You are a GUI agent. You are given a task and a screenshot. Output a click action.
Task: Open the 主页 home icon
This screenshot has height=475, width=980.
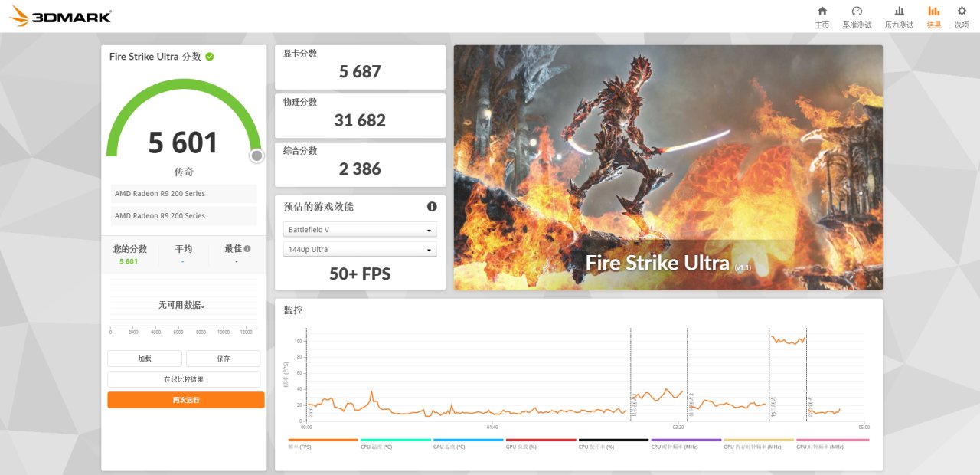[x=822, y=11]
